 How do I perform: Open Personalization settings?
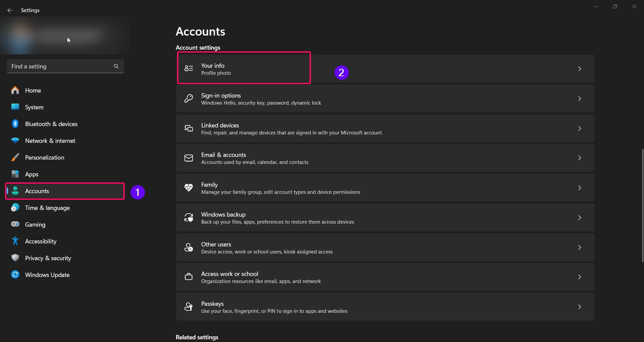tap(65, 157)
